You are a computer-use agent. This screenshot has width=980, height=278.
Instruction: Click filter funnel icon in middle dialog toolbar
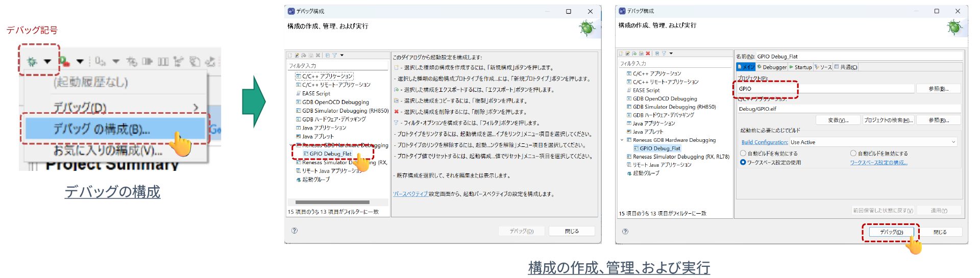(x=334, y=55)
